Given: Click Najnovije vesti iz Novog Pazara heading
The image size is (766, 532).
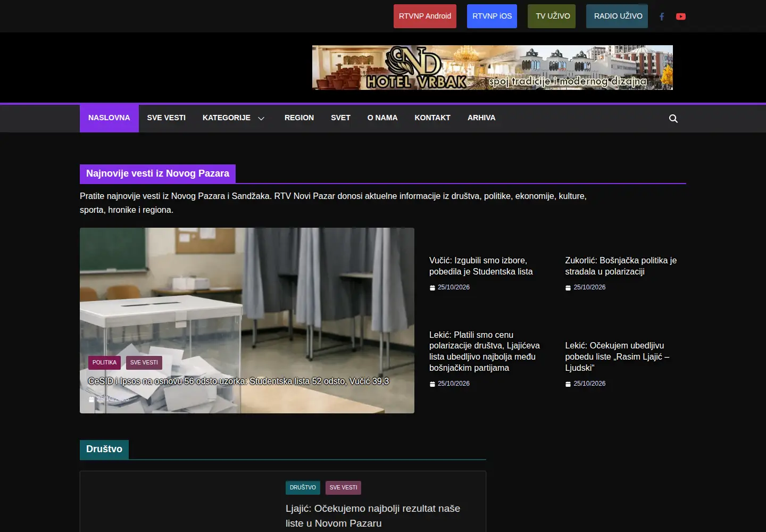Looking at the screenshot, I should click(x=157, y=174).
